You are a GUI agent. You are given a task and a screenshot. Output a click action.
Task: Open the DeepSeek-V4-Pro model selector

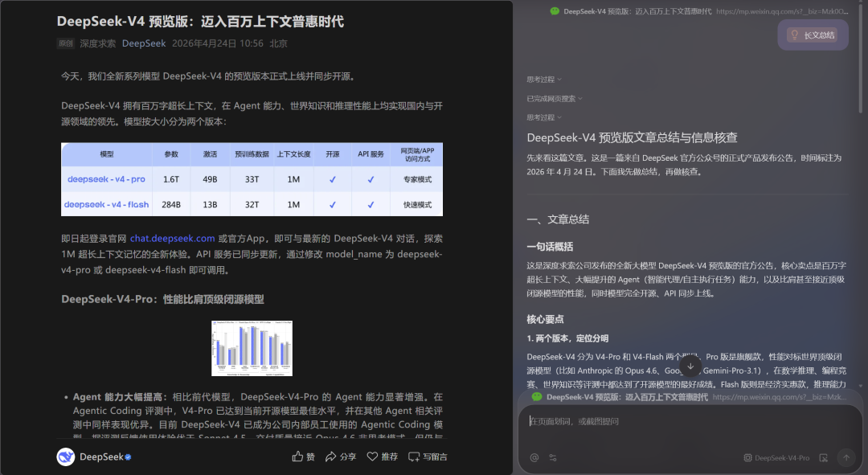click(x=776, y=457)
